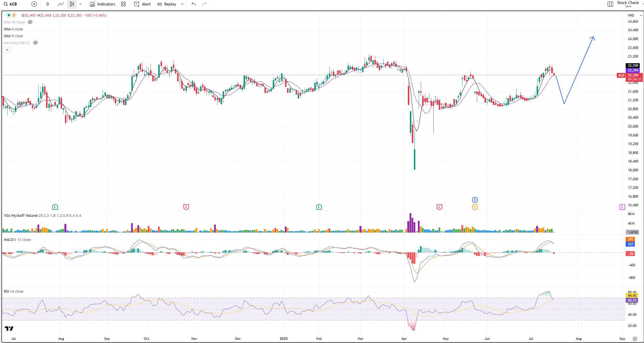Open the Indicators menu

click(x=102, y=4)
